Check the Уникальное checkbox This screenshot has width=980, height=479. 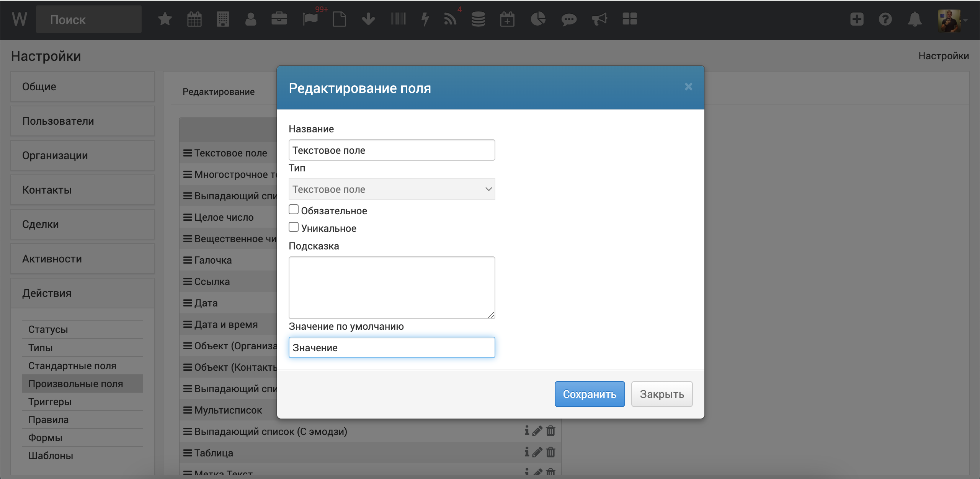pyautogui.click(x=294, y=227)
